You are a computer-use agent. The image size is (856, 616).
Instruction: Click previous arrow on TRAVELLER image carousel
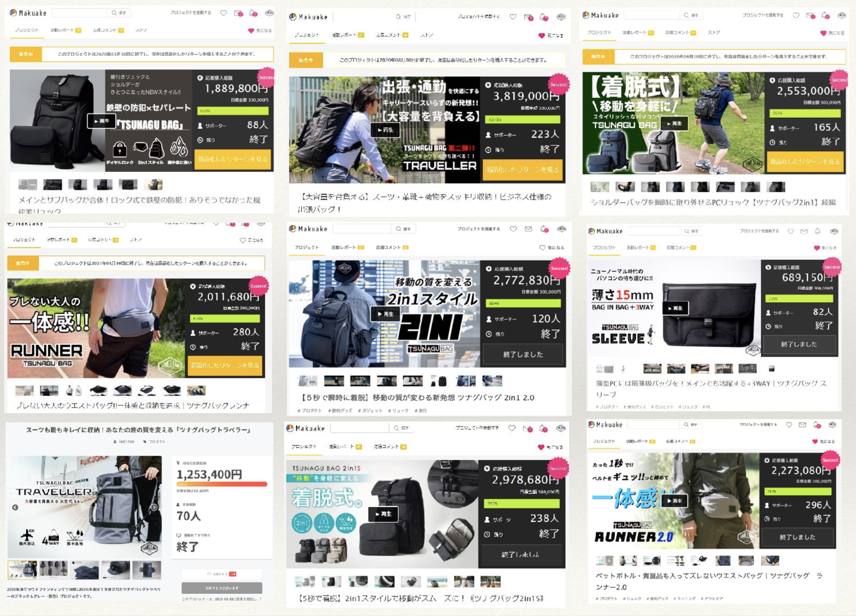(x=15, y=507)
